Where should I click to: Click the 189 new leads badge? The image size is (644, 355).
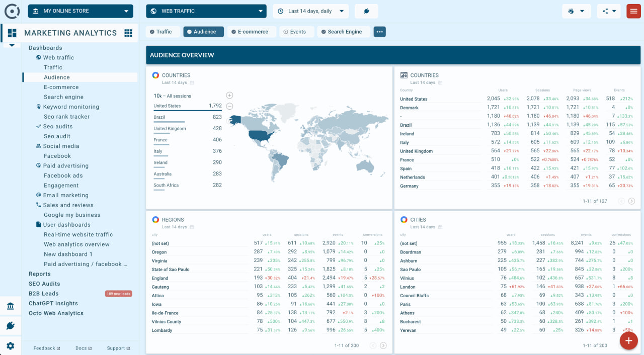point(118,294)
